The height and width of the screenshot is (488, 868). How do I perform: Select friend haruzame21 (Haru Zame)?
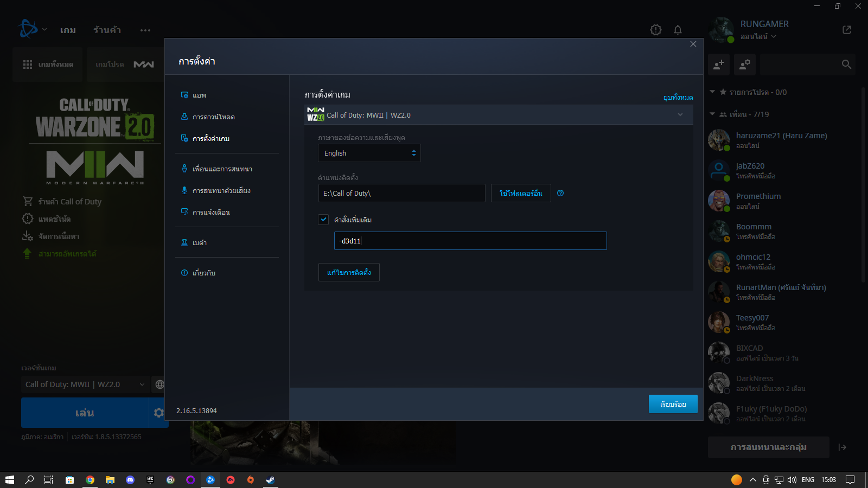(x=781, y=140)
